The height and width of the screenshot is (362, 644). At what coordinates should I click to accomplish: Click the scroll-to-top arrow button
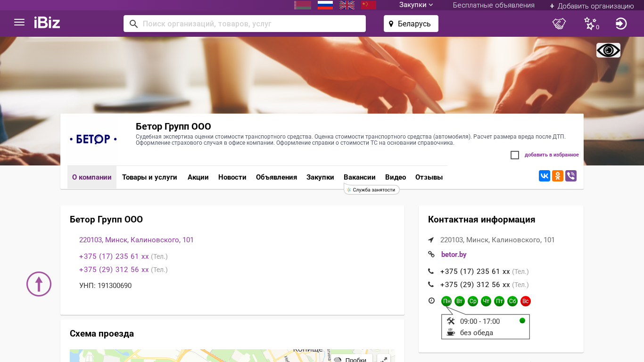pos(39,284)
